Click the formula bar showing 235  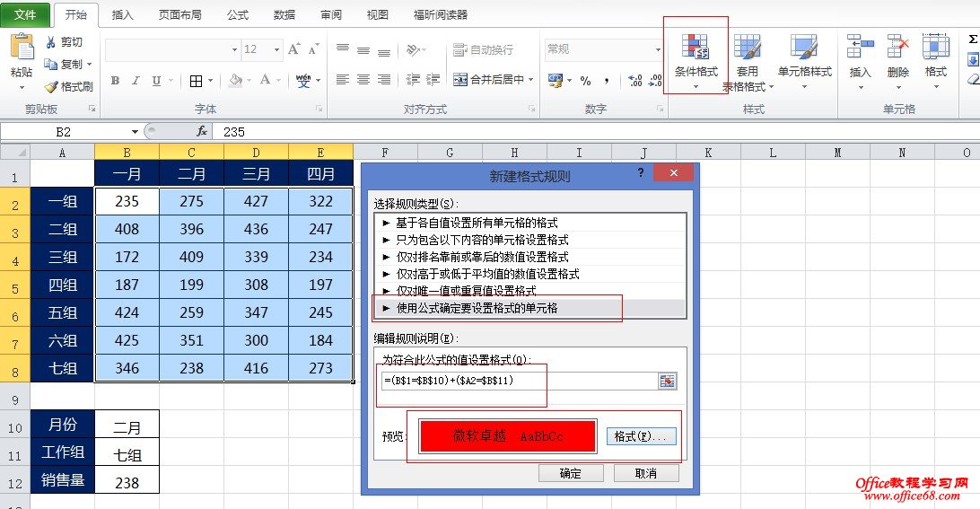click(594, 132)
